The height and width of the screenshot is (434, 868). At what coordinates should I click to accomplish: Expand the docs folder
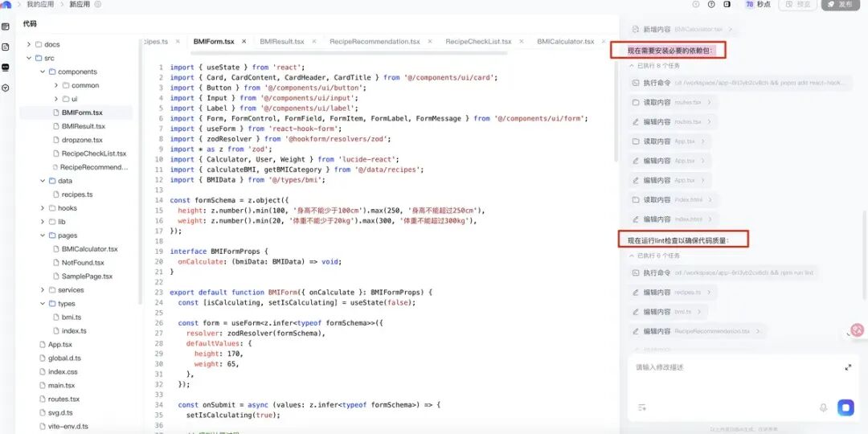28,44
